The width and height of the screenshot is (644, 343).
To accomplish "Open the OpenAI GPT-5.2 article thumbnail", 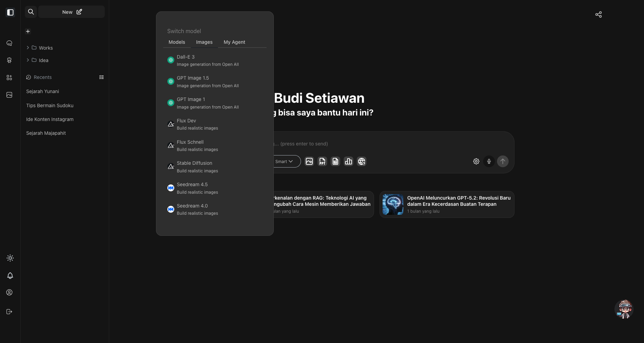I will click(x=393, y=204).
